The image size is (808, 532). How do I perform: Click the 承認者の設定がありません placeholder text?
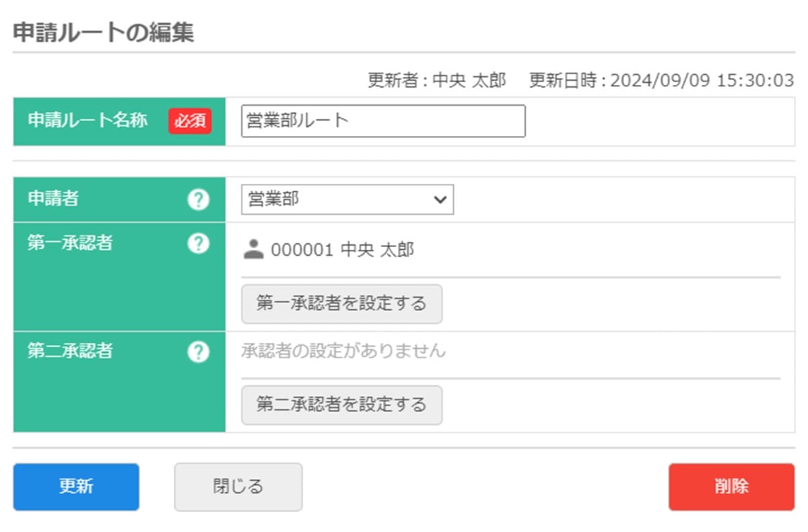pyautogui.click(x=343, y=351)
